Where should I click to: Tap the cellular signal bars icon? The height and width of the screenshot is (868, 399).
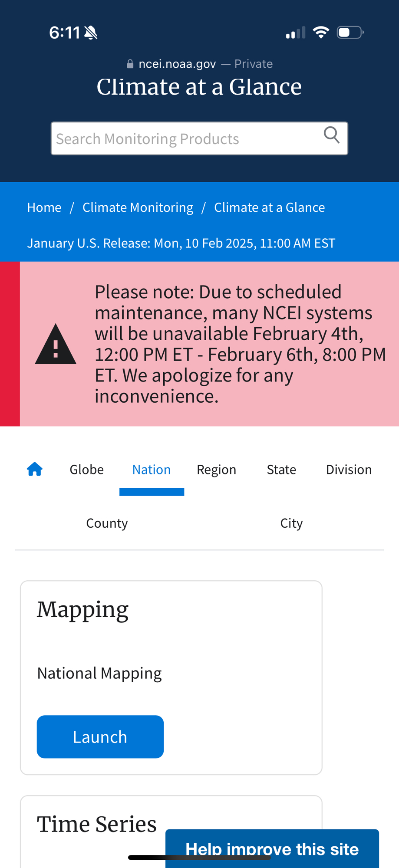click(295, 33)
